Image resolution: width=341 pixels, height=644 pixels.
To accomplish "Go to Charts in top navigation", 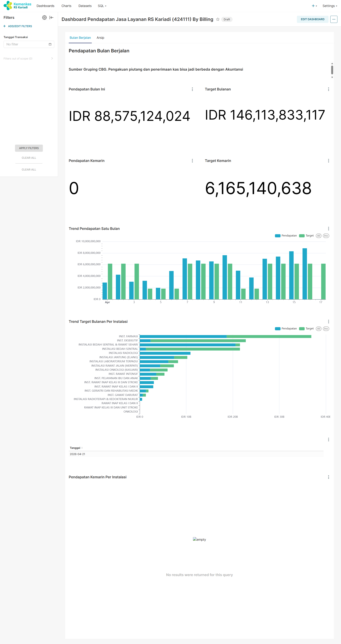I will 66,6.
